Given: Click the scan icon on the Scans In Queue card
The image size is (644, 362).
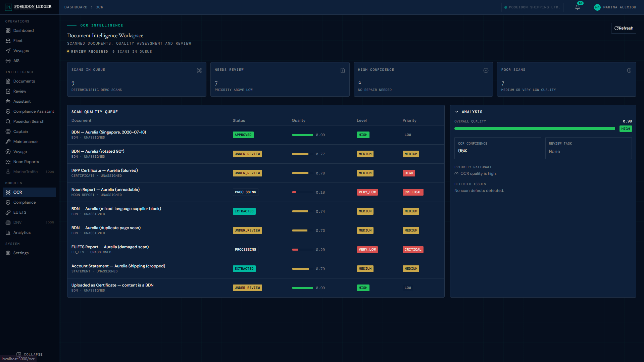Looking at the screenshot, I should [199, 70].
